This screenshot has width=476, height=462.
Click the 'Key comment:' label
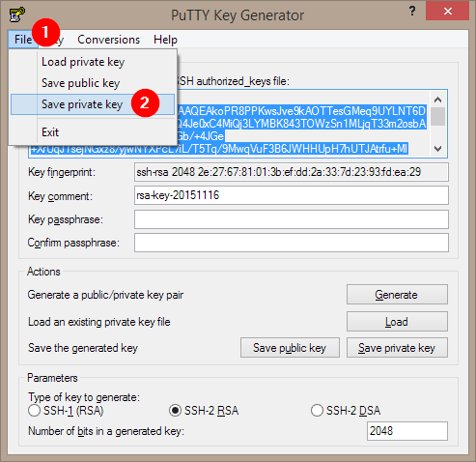point(60,196)
